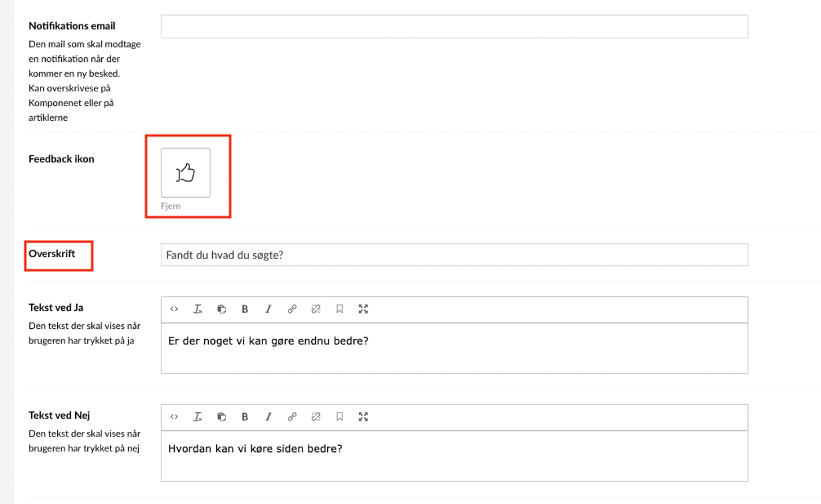
Task: Click the text "Hvordan kan vi køre siden bedre?"
Action: point(255,449)
